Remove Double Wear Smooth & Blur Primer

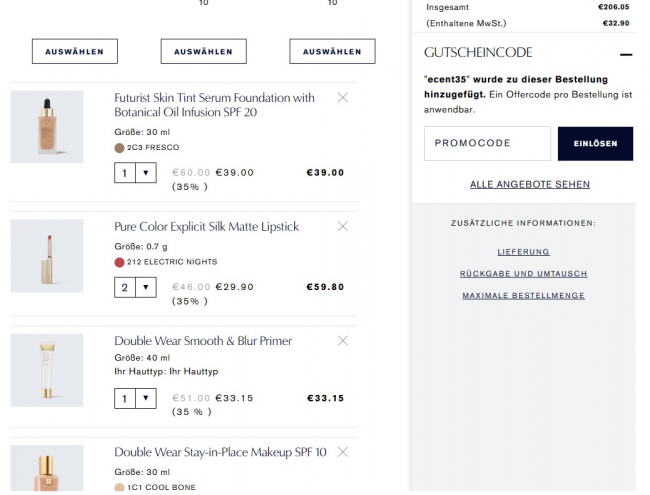(343, 340)
